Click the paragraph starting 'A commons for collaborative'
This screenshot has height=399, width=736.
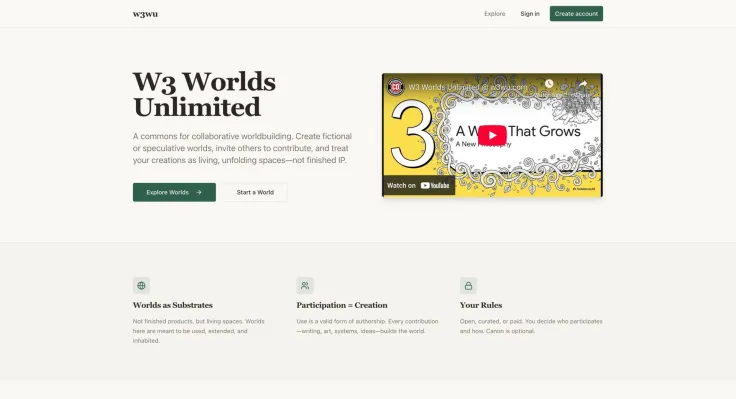pyautogui.click(x=242, y=148)
